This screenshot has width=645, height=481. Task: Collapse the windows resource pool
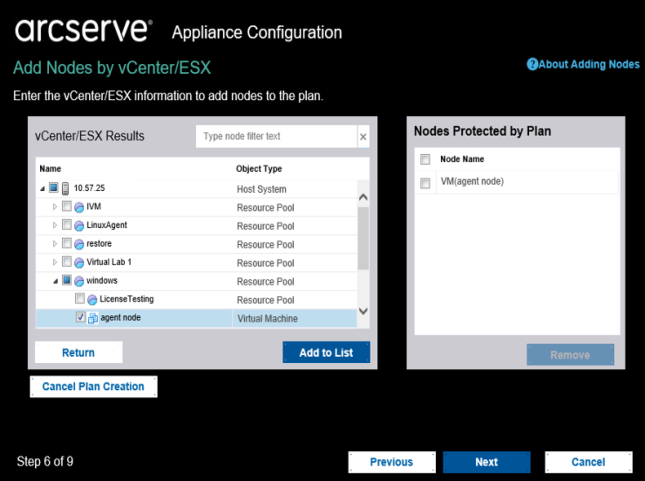(55, 281)
